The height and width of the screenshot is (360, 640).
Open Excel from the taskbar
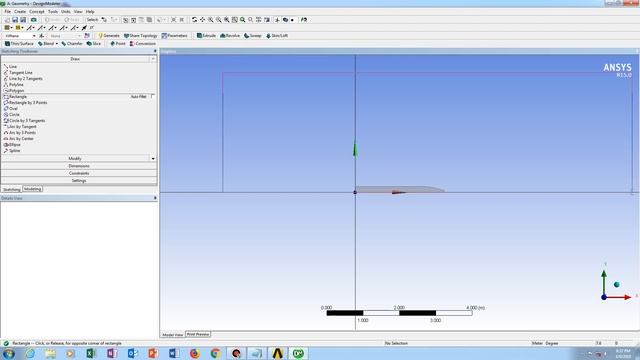click(91, 353)
